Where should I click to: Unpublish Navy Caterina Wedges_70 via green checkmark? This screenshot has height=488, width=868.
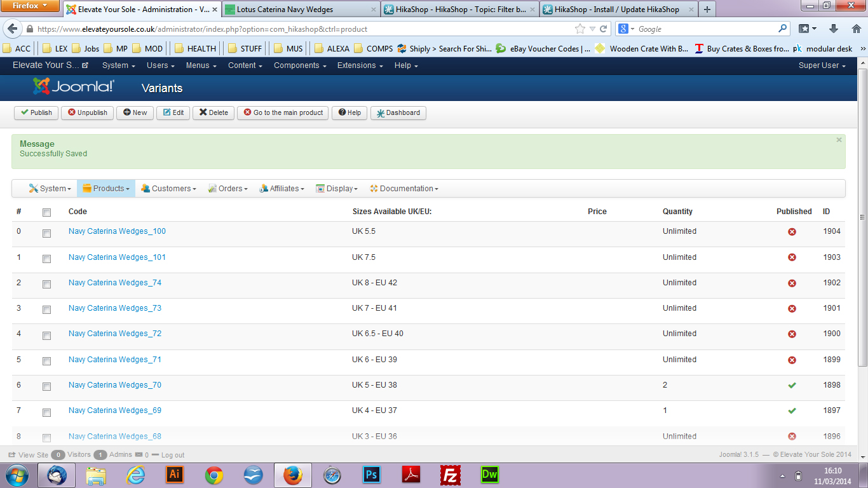[792, 386]
